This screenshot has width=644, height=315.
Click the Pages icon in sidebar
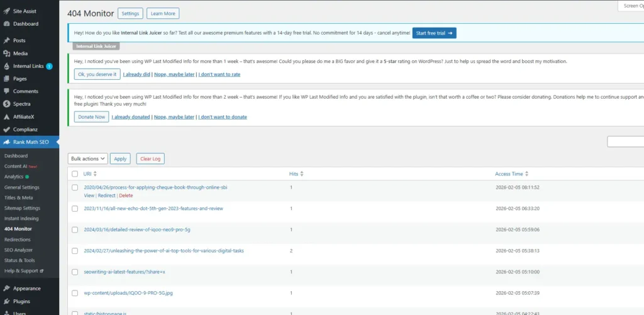coord(6,79)
